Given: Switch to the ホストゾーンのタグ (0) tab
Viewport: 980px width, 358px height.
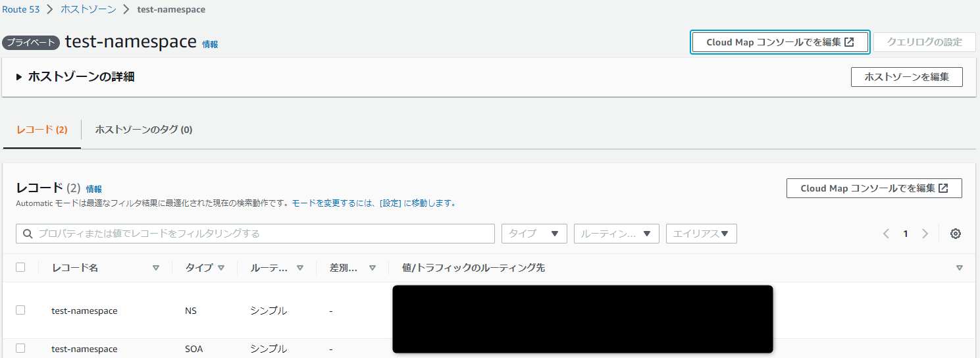Looking at the screenshot, I should (x=143, y=130).
